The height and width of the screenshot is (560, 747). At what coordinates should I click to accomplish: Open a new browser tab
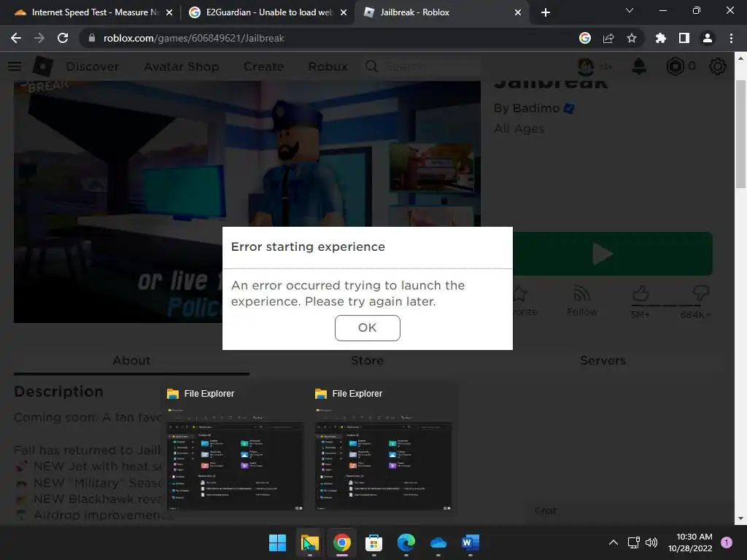coord(546,12)
